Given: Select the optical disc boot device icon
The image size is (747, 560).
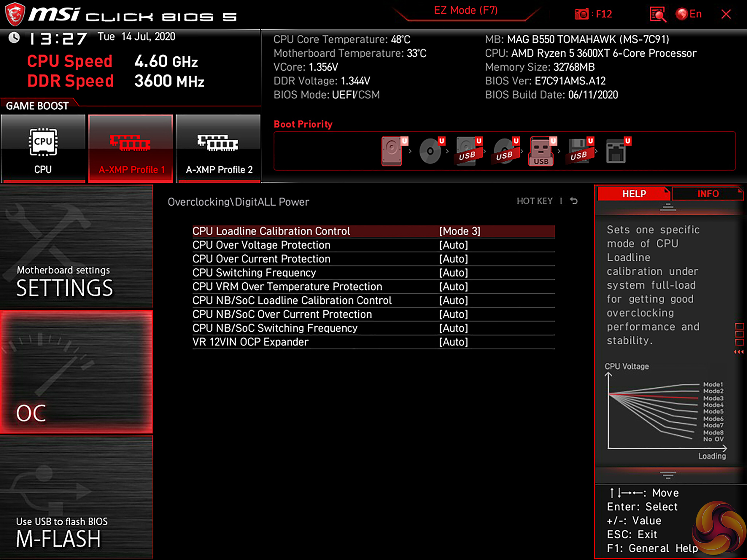Looking at the screenshot, I should pyautogui.click(x=430, y=151).
